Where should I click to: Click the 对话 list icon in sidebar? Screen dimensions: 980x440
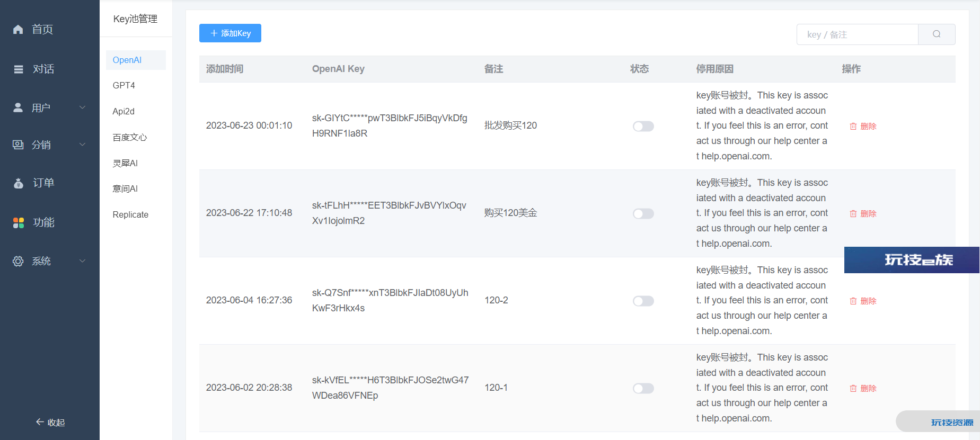tap(19, 69)
